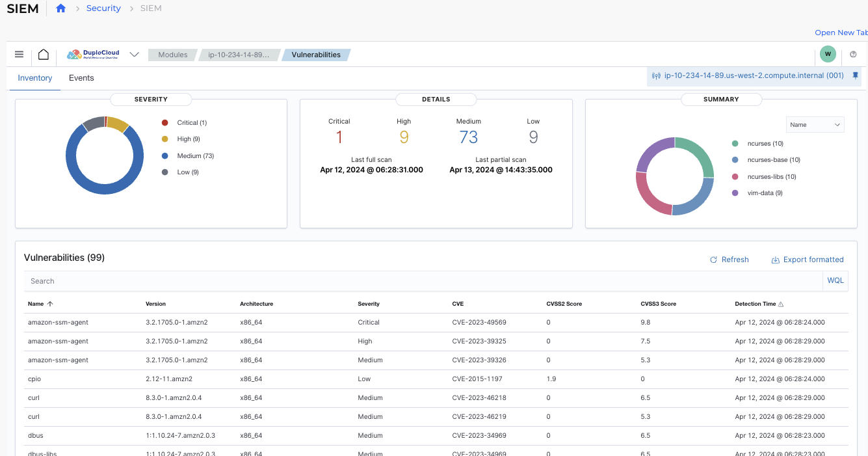
Task: Switch to the Inventory tab
Action: click(x=35, y=78)
